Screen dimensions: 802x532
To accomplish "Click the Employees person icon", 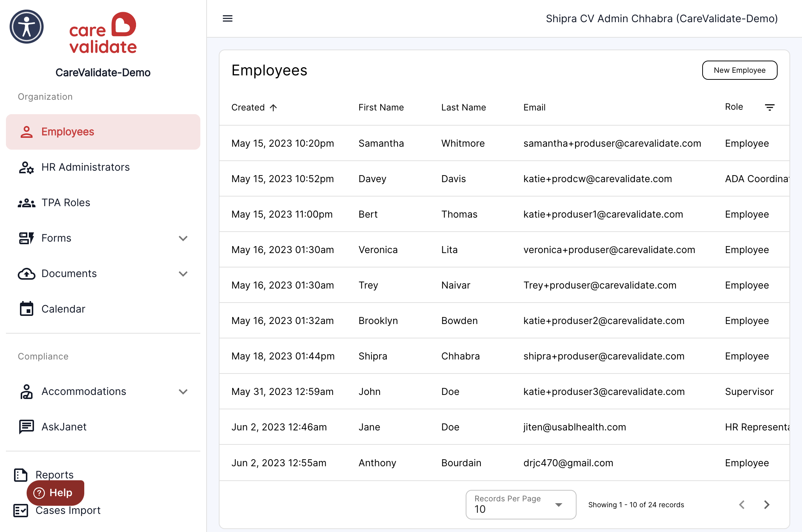I will [27, 132].
